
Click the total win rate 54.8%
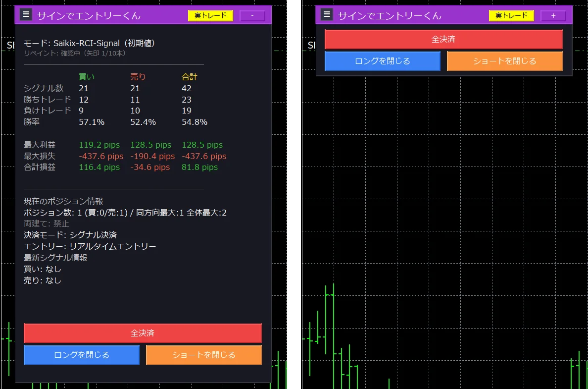194,122
